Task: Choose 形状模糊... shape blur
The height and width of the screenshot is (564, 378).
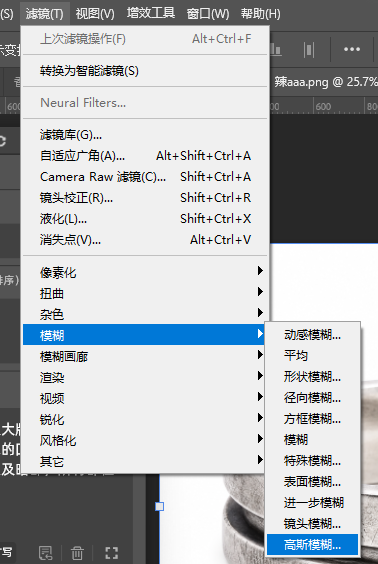Action: click(313, 377)
